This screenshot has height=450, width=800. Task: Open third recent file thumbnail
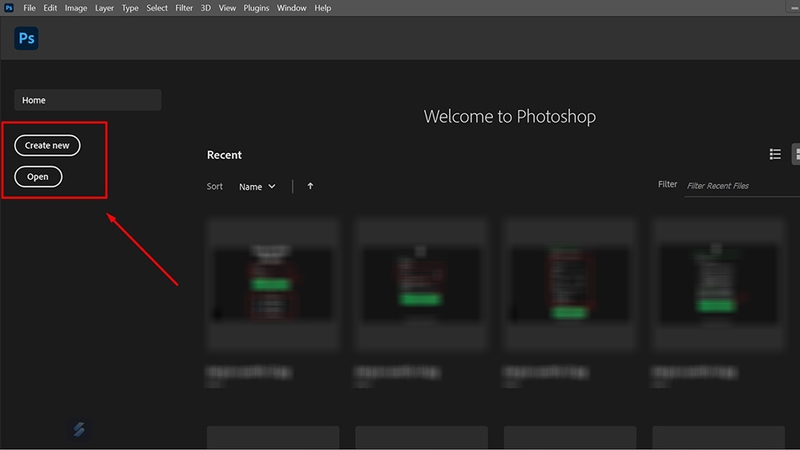[x=570, y=285]
